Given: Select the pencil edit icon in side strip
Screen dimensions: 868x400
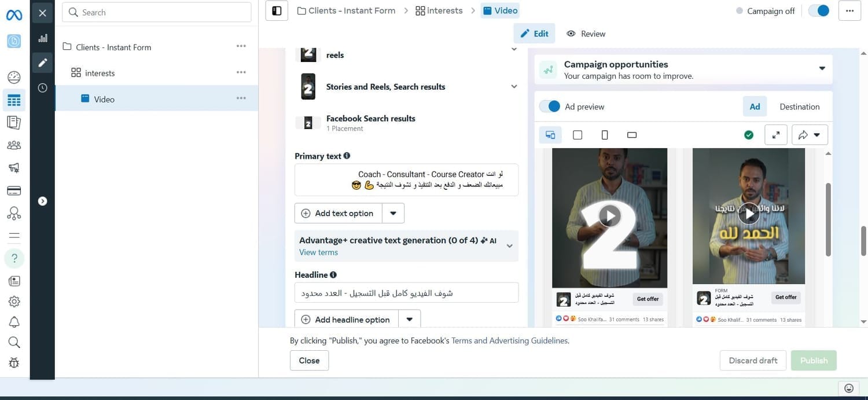Looking at the screenshot, I should pyautogui.click(x=42, y=63).
